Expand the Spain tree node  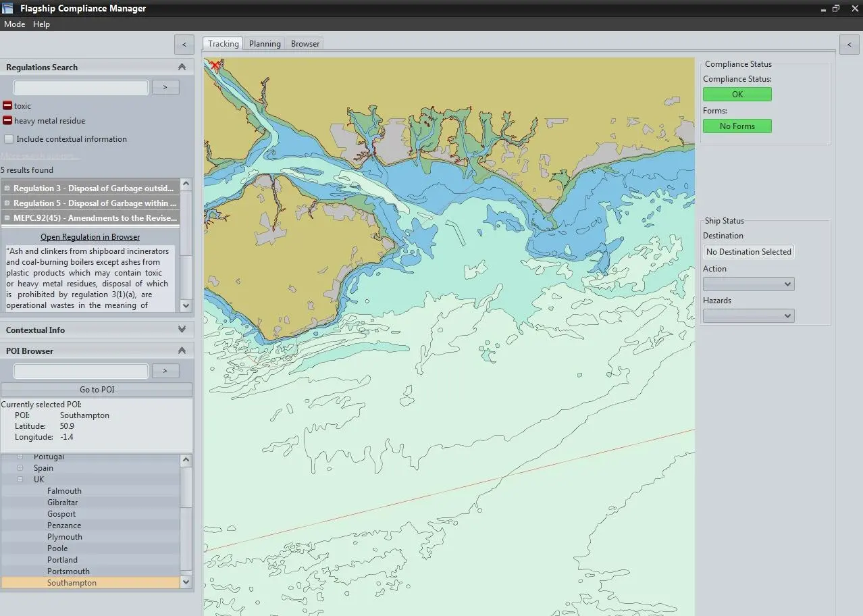pos(20,468)
